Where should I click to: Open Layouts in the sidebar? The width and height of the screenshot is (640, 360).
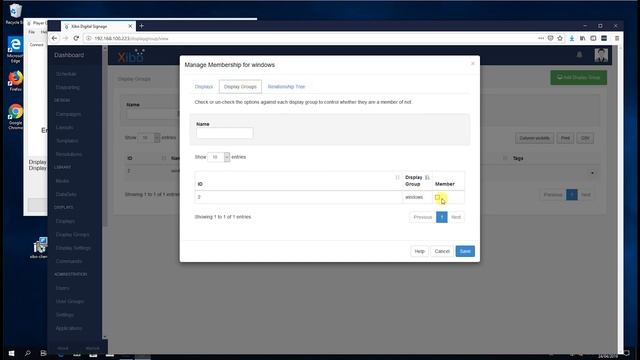click(x=64, y=127)
